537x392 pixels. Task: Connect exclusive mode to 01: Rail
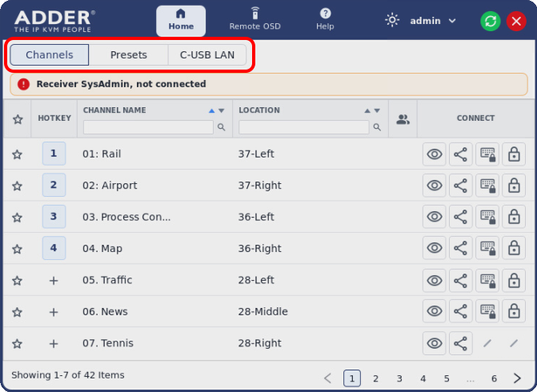pos(487,154)
